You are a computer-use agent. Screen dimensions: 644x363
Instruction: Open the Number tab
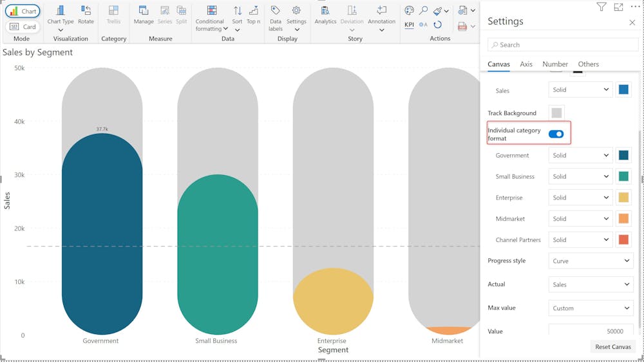point(555,64)
